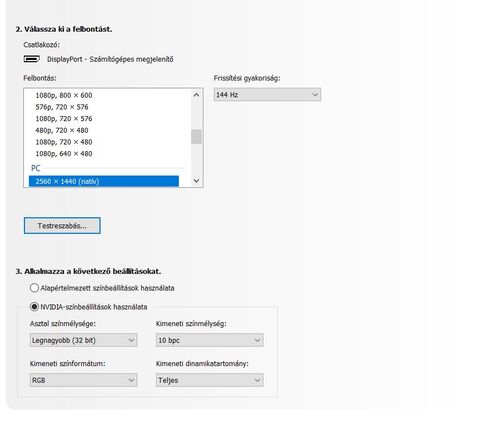This screenshot has width=480, height=425.
Task: Click the 'PC' group header in list
Action: coord(36,168)
